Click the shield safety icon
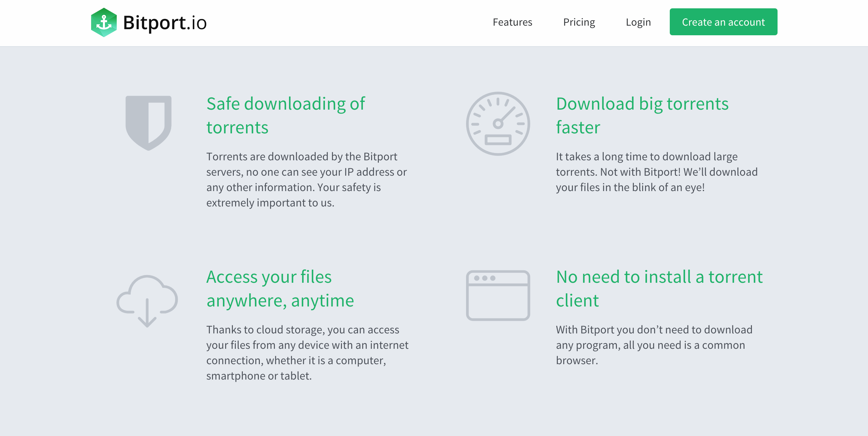 point(149,123)
